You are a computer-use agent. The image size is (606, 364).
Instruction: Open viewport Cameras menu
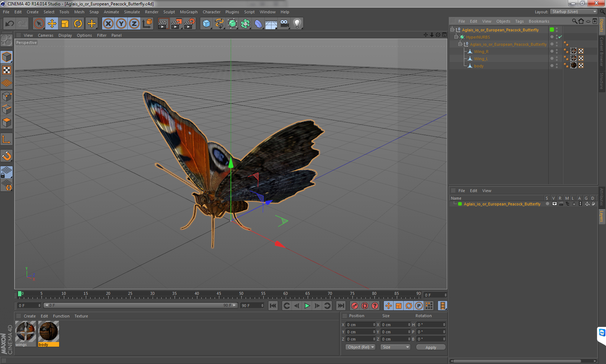tap(45, 35)
